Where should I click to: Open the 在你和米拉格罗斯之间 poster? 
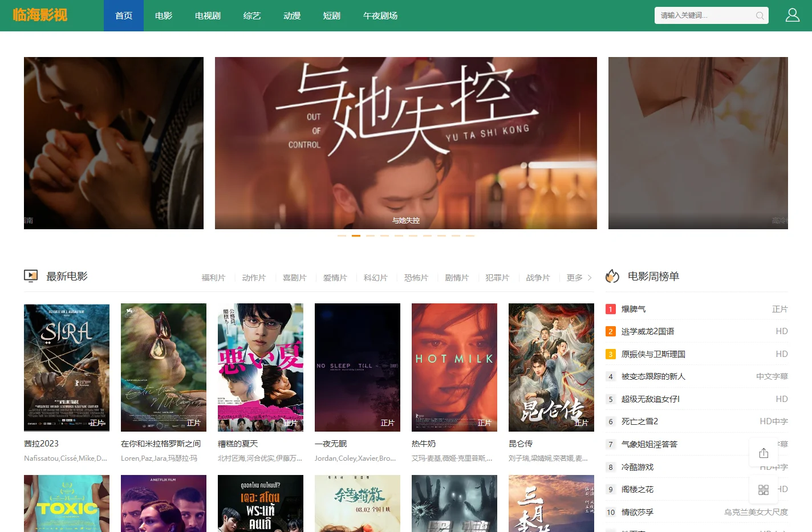164,367
